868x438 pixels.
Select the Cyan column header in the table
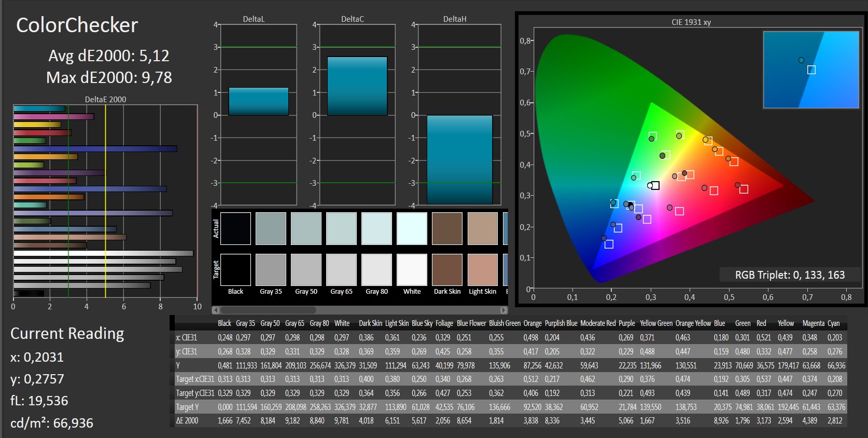pyautogui.click(x=833, y=323)
